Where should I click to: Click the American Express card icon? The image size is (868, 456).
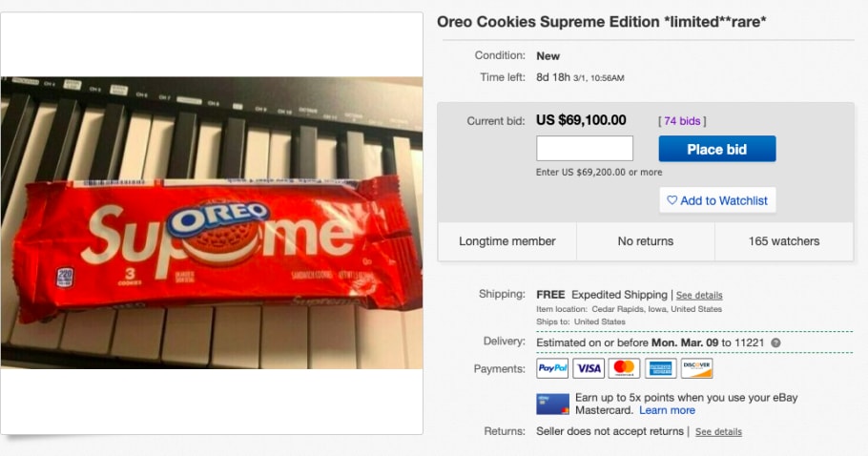[660, 368]
